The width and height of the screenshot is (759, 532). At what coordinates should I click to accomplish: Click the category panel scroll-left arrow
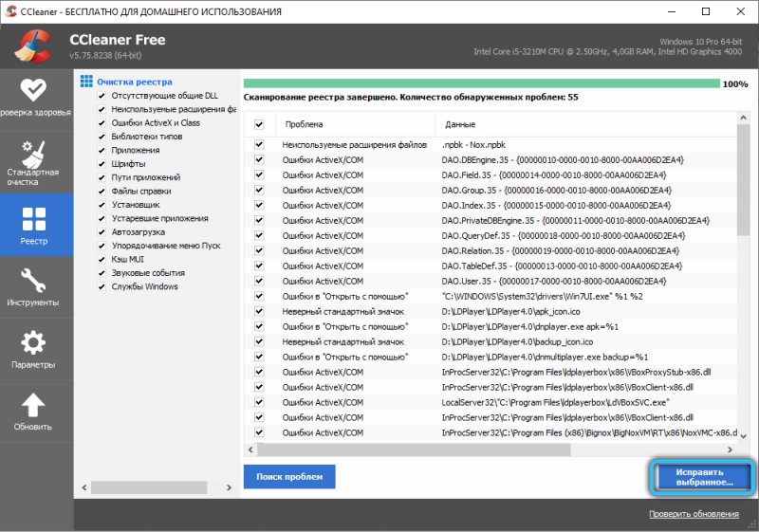coord(84,487)
